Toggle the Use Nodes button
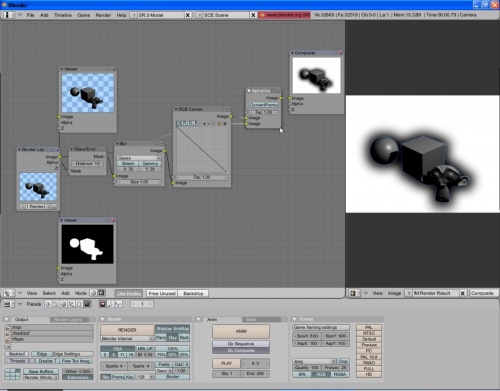This screenshot has width=500, height=391. pos(129,293)
